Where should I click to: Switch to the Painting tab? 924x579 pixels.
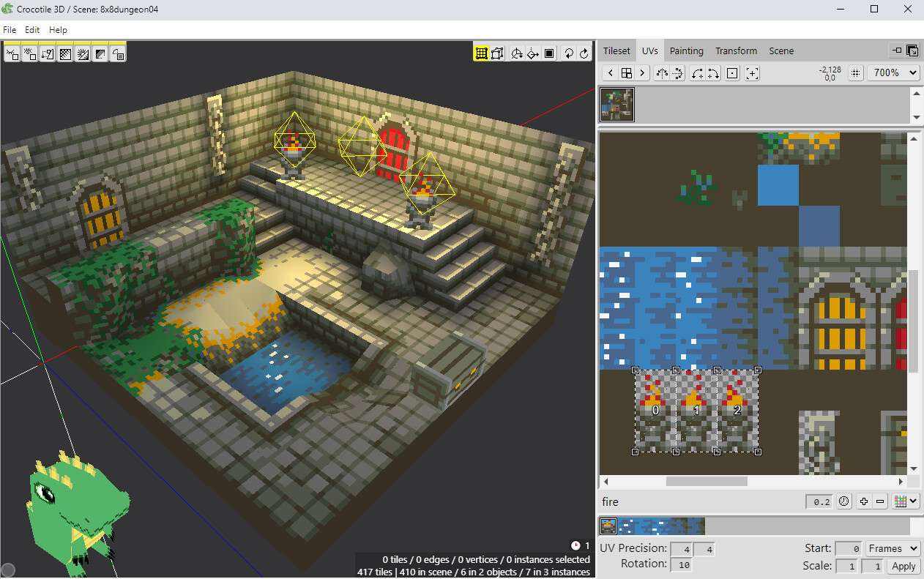coord(686,51)
